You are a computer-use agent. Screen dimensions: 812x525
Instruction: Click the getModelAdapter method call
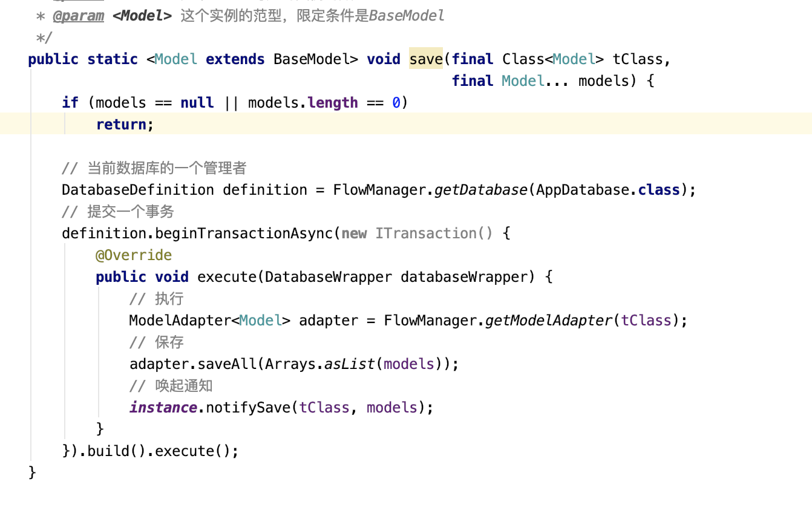[x=549, y=321]
